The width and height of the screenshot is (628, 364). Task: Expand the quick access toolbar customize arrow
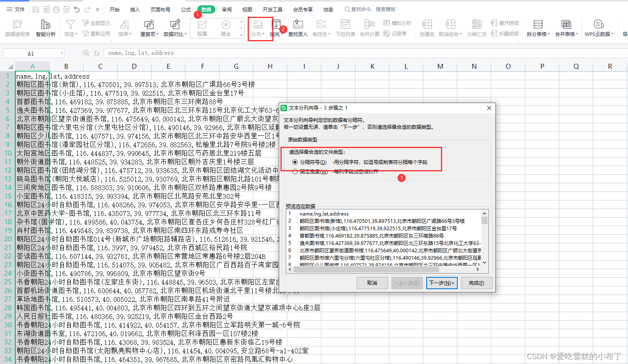97,9
